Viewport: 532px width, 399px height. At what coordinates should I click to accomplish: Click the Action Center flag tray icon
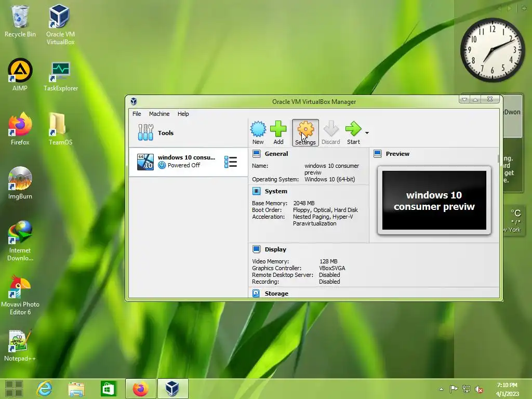(454, 389)
